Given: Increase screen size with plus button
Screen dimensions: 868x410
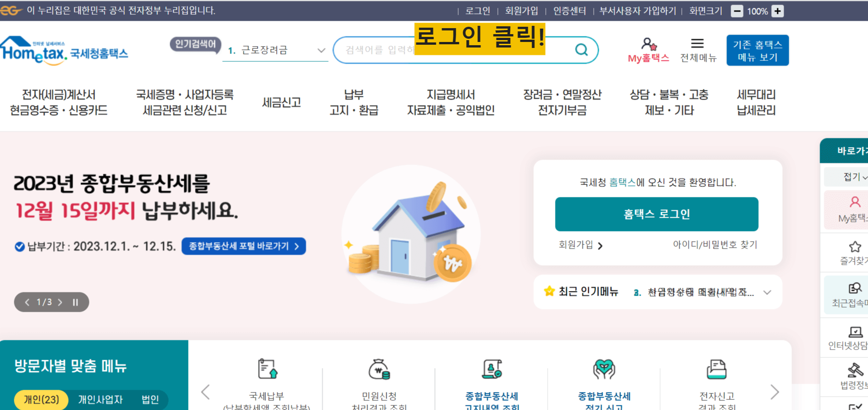Looking at the screenshot, I should [x=778, y=11].
